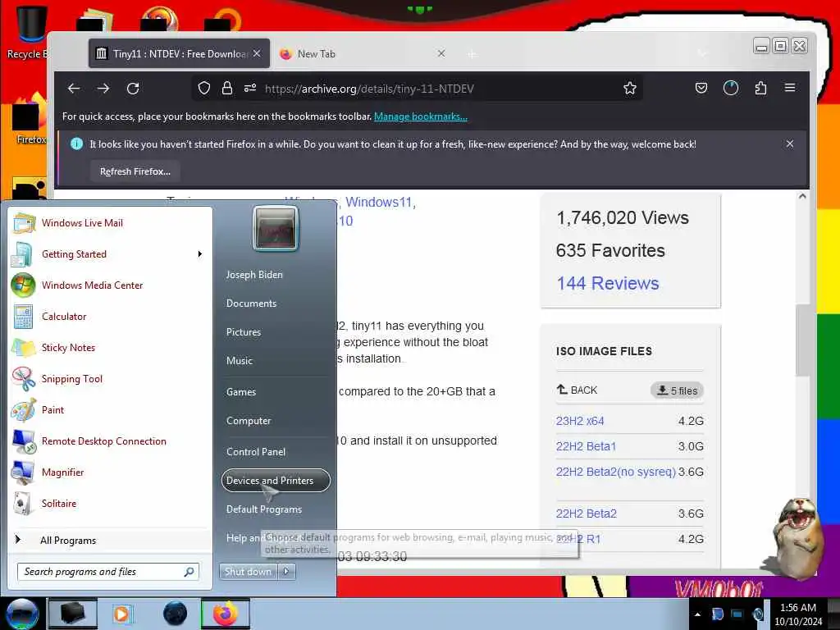Show hidden tray icons arrow
The width and height of the screenshot is (840, 630).
click(697, 614)
